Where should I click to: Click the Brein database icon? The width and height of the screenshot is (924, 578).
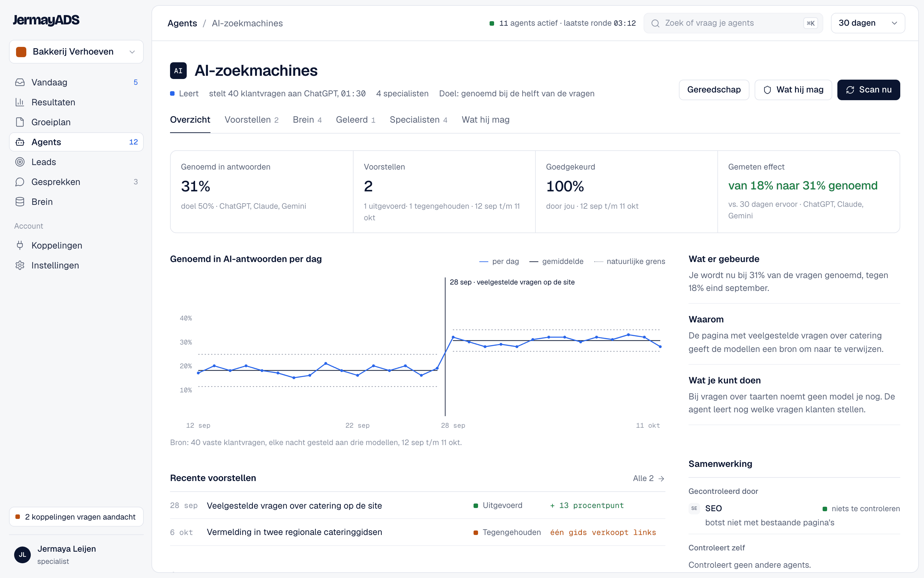pos(20,201)
